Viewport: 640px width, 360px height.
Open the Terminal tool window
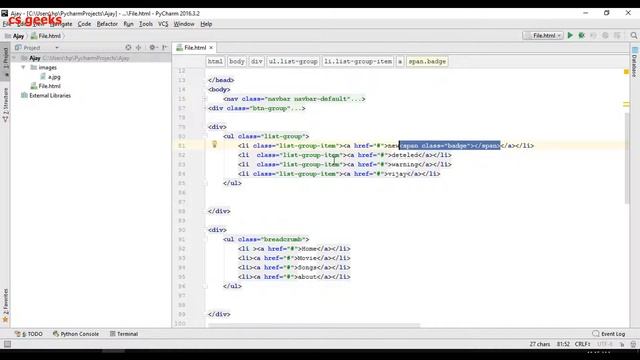[x=124, y=334]
